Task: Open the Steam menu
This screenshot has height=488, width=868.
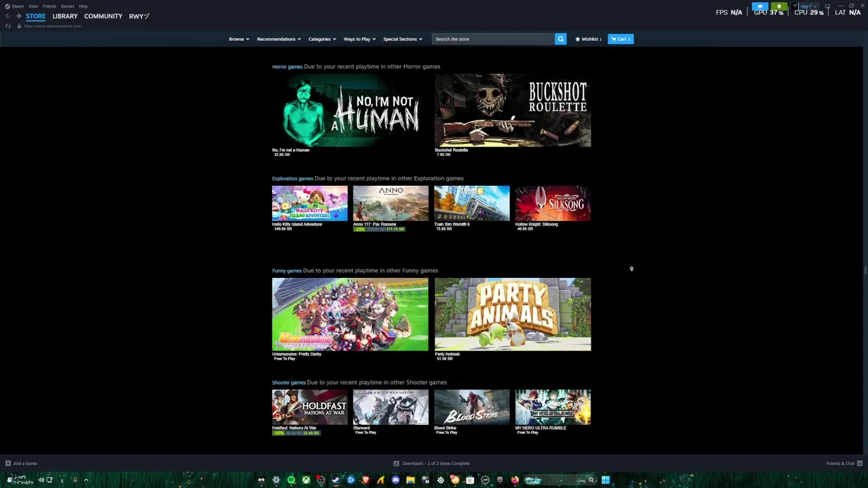Action: (18, 6)
